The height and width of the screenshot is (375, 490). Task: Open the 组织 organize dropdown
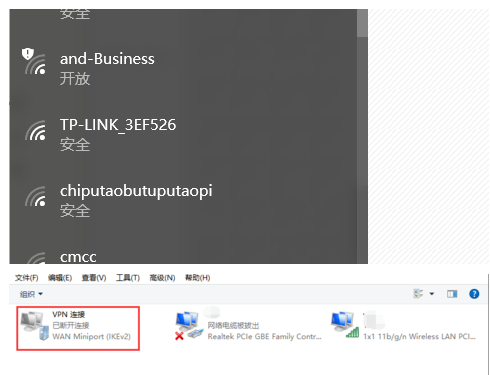pos(31,294)
